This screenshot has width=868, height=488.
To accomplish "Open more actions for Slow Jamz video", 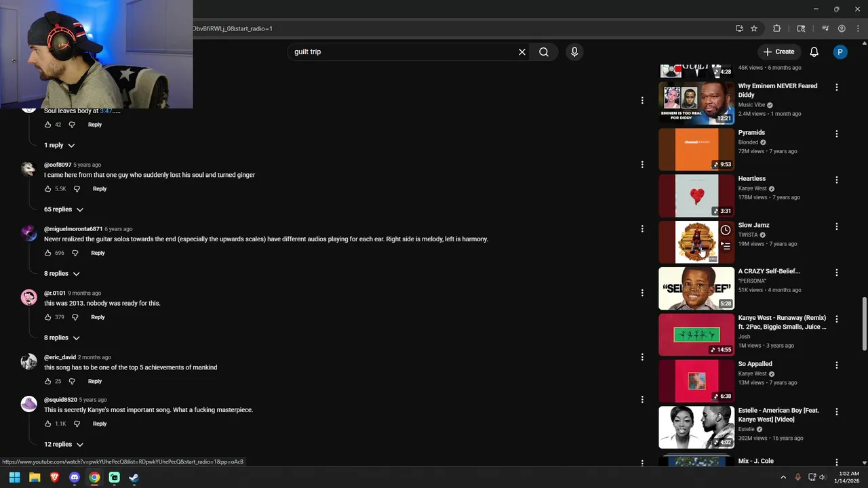I will tap(837, 226).
